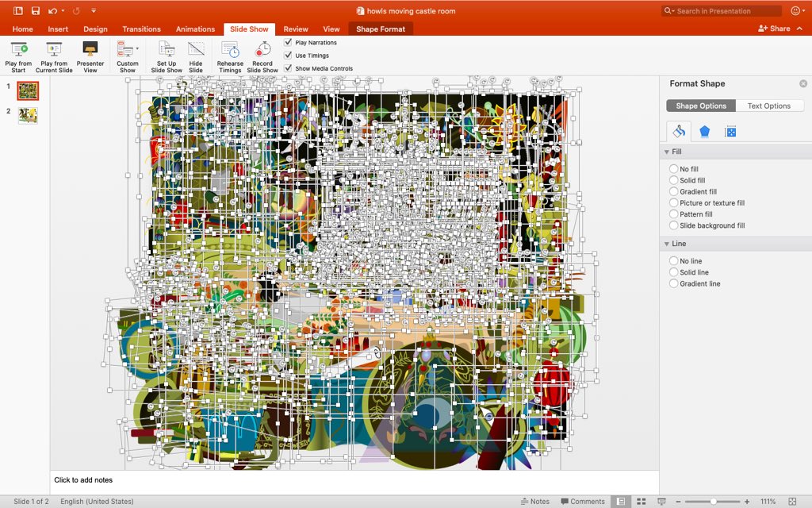
Task: Select the No fill radio button
Action: (x=673, y=168)
